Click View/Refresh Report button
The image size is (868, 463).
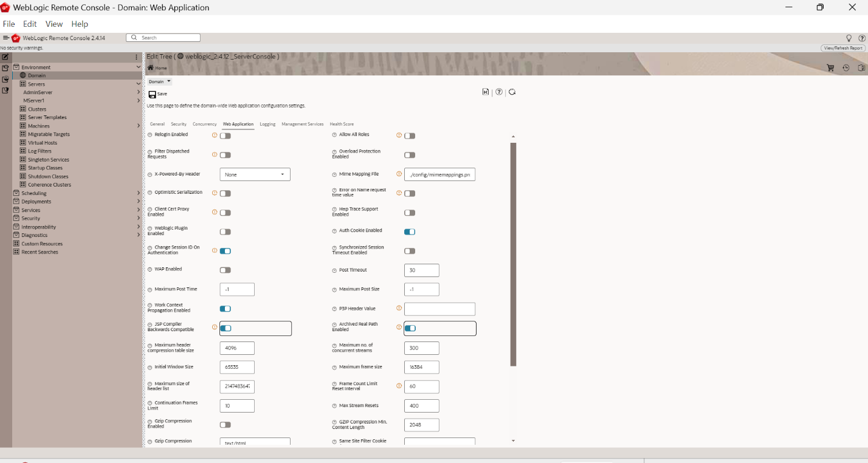(x=844, y=48)
